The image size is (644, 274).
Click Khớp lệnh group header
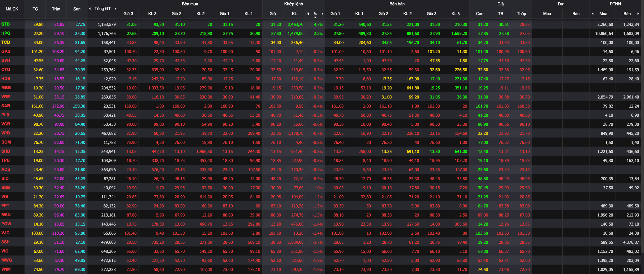294,4
